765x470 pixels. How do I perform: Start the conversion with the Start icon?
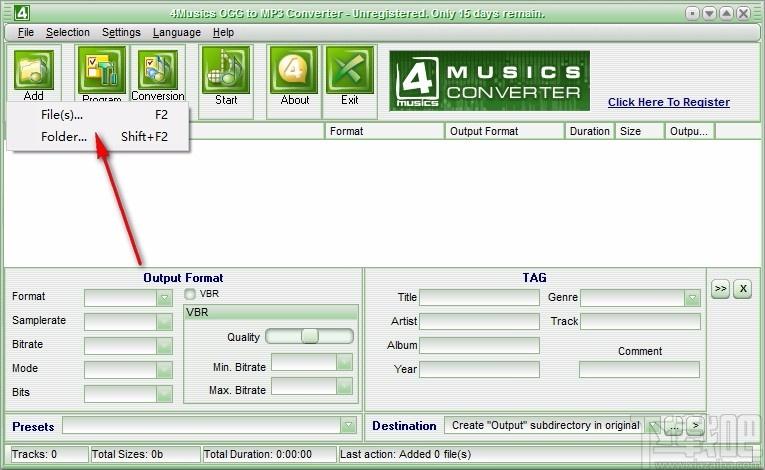tap(226, 70)
